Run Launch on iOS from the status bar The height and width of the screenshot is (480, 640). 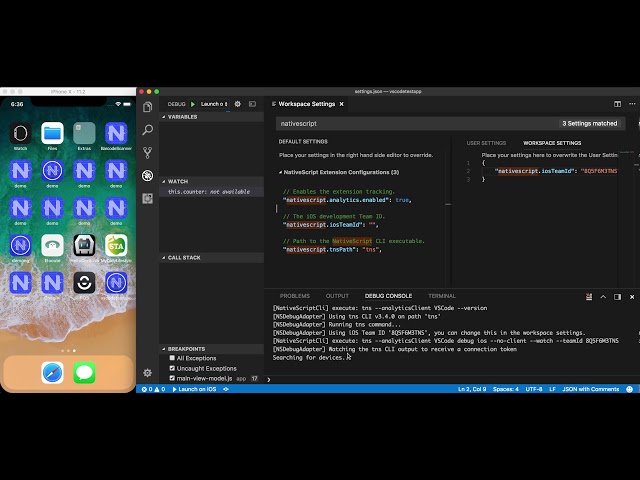(x=194, y=389)
